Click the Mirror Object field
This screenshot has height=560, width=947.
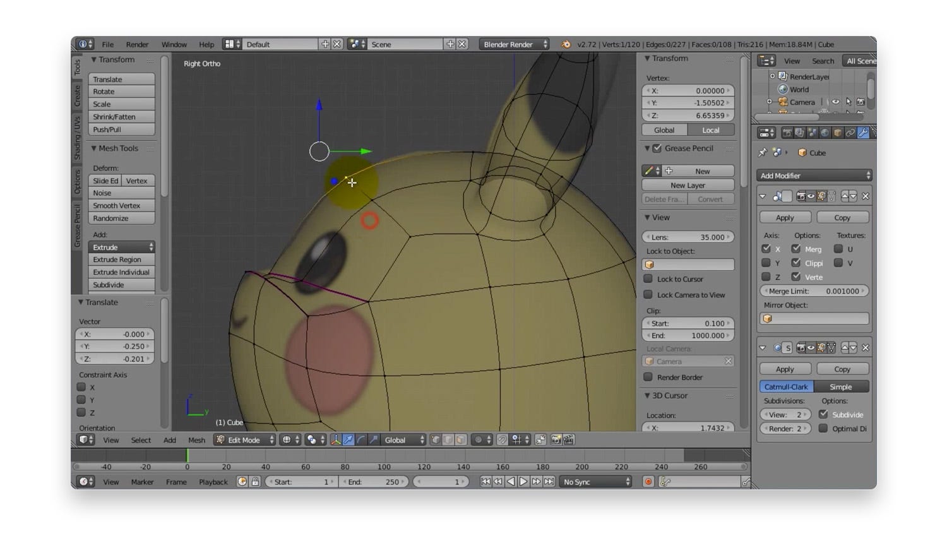pyautogui.click(x=814, y=318)
